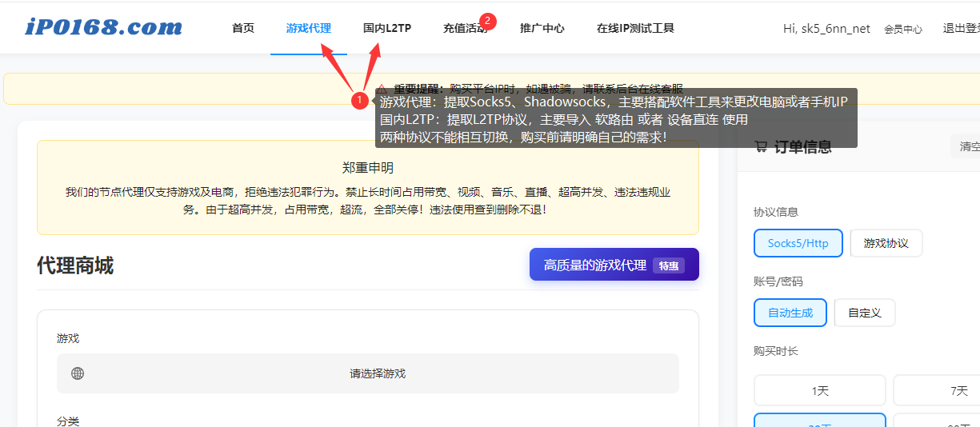Viewport: 980px width, 427px height.
Task: Click the red badge showing 2 notifications
Action: coord(488,21)
